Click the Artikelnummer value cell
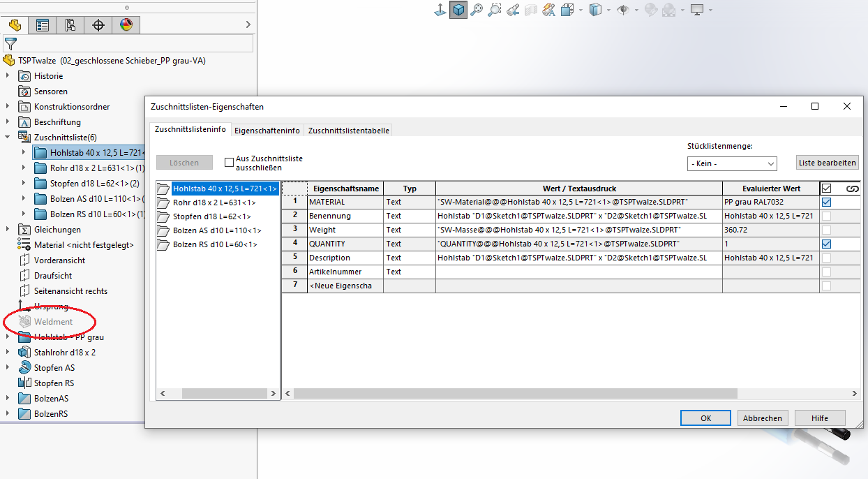Screen dimensions: 868x479 pyautogui.click(x=579, y=272)
